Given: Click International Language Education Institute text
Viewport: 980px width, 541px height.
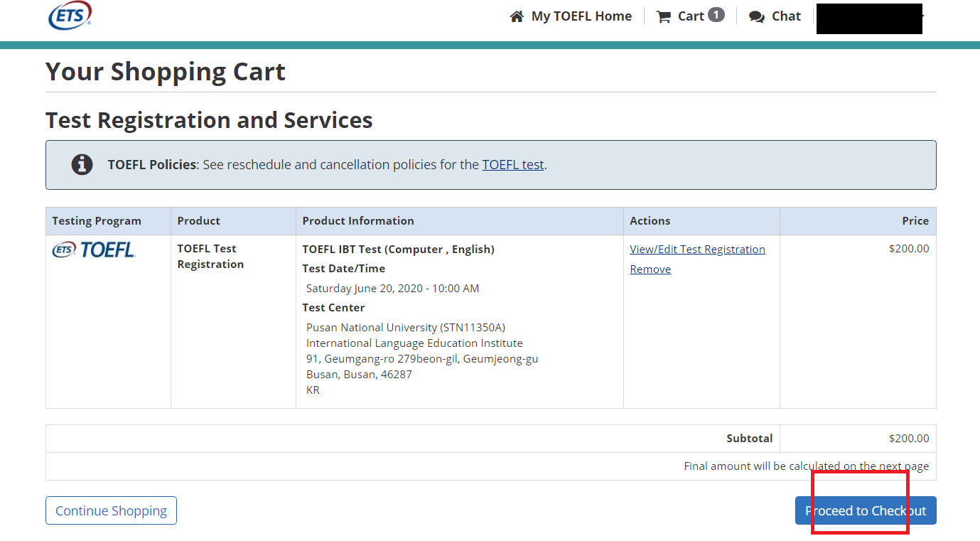Looking at the screenshot, I should pos(414,343).
